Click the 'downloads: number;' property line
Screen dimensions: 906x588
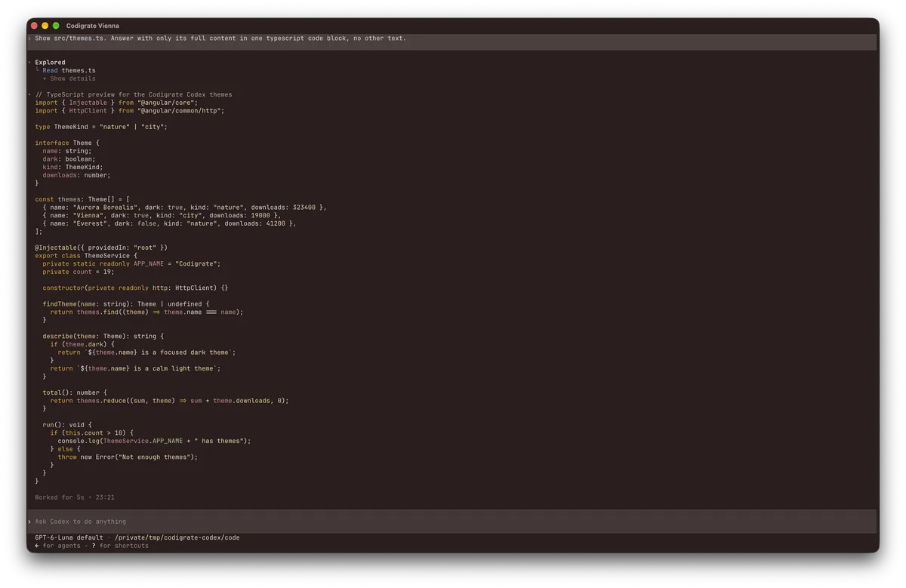click(x=77, y=175)
